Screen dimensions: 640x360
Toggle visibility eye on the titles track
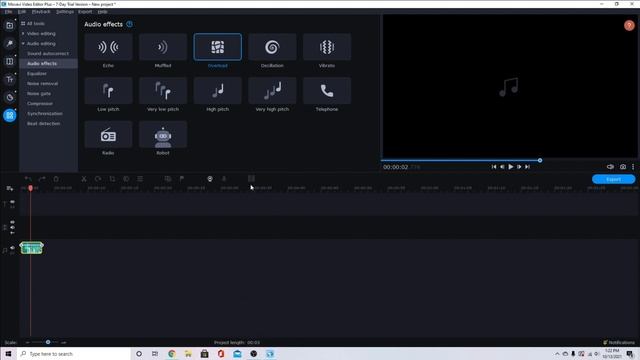tap(12, 202)
